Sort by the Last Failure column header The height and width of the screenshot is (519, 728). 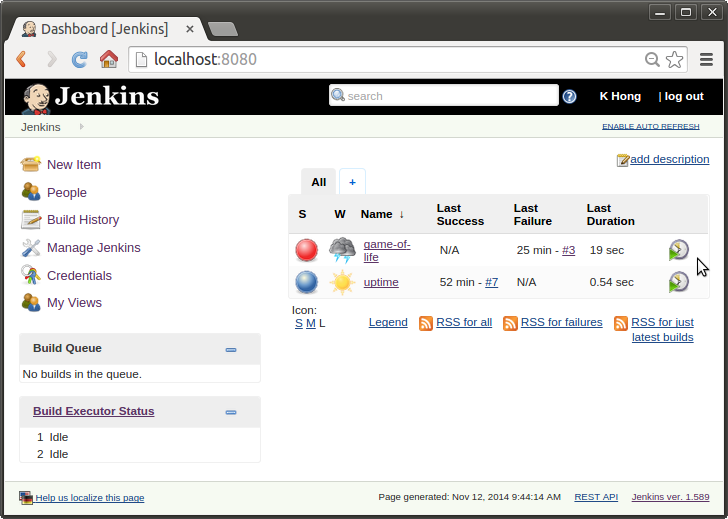(533, 214)
